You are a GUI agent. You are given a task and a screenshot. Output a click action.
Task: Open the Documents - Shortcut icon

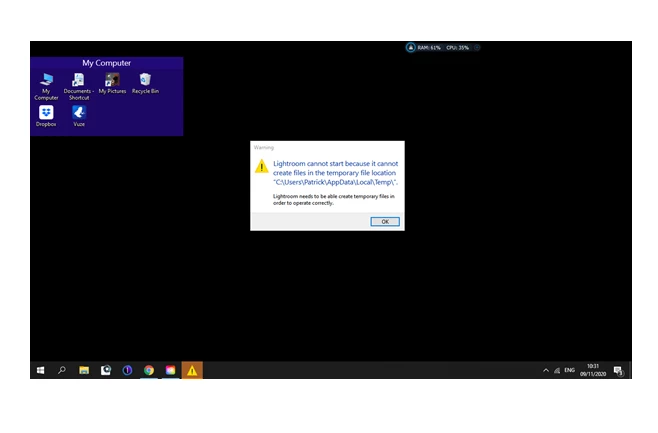pos(78,86)
